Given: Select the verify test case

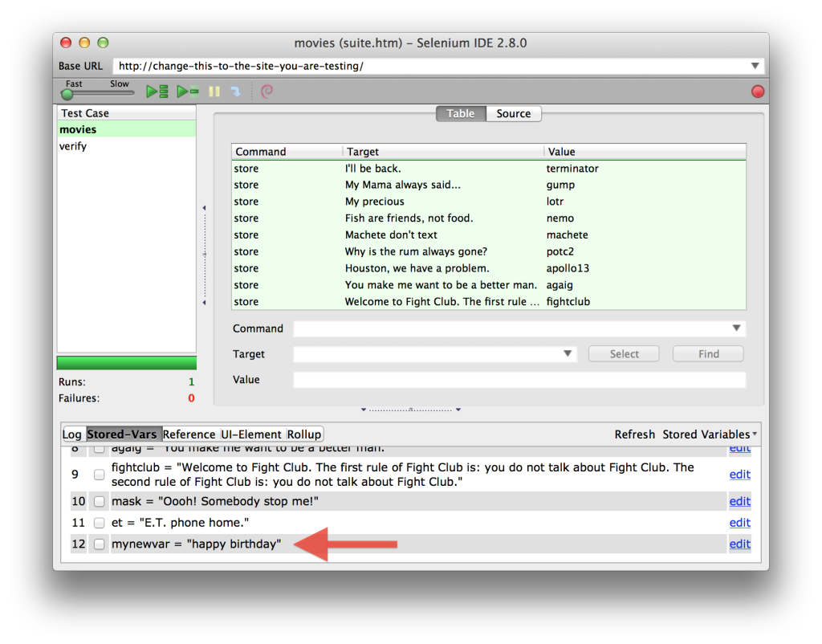Looking at the screenshot, I should tap(127, 146).
